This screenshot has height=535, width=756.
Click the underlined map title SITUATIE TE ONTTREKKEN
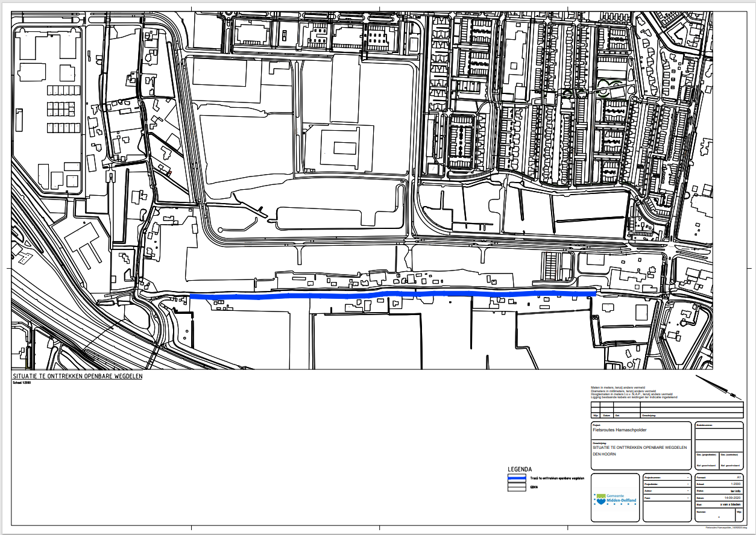coord(77,377)
